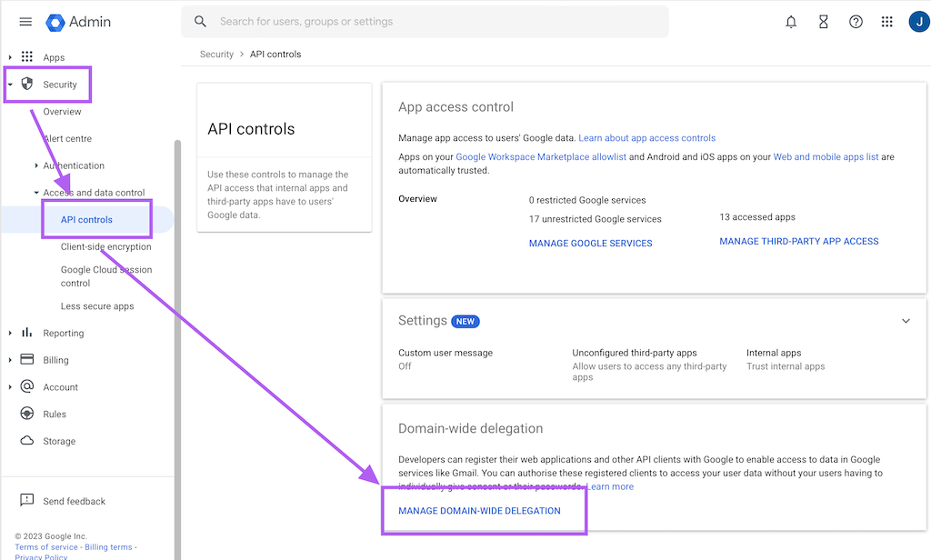Open the Storage menu item label
Screen dimensions: 931x560
pos(59,441)
